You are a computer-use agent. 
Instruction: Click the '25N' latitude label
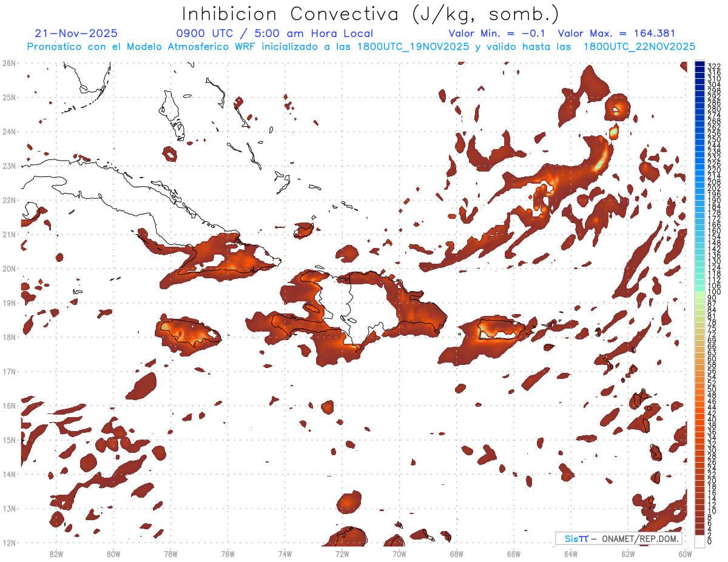click(9, 97)
